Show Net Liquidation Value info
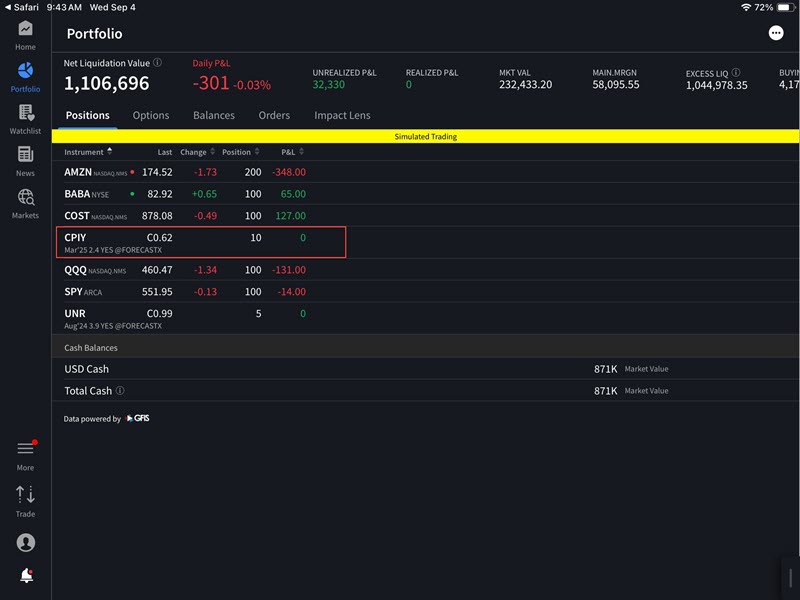This screenshot has height=600, width=800. click(x=158, y=63)
